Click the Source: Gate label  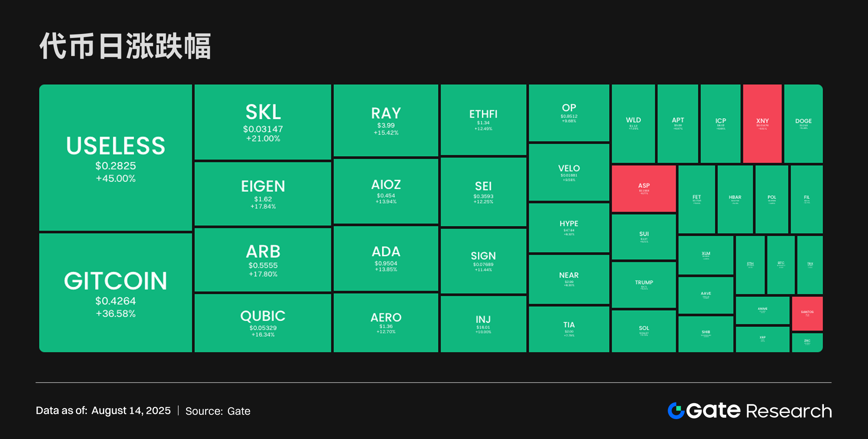(218, 411)
